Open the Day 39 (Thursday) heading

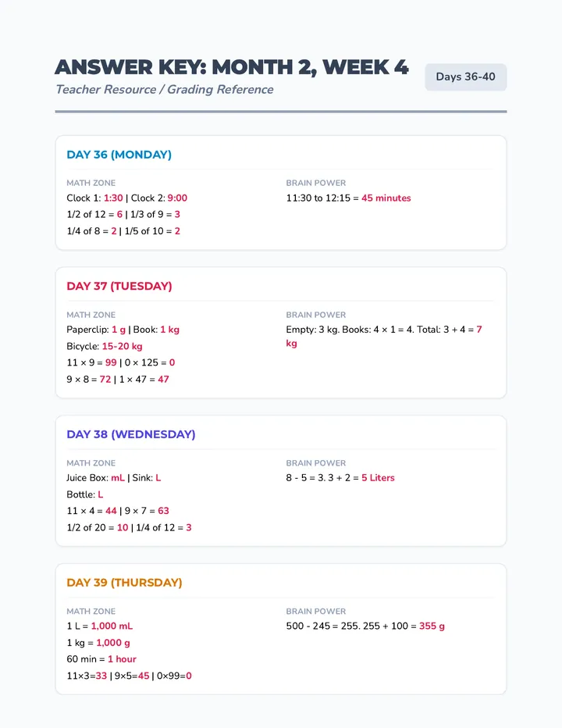[x=124, y=582]
